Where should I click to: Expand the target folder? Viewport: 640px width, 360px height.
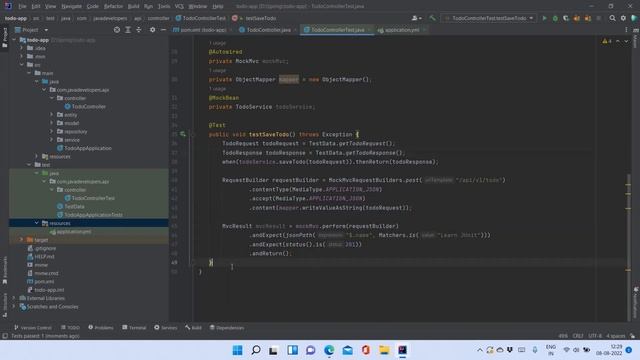[22, 240]
